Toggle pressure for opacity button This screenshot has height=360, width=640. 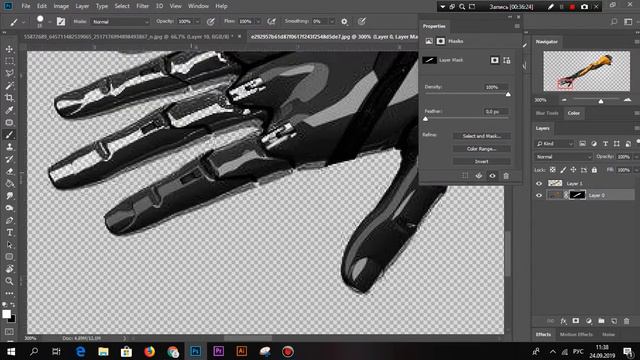coord(211,22)
